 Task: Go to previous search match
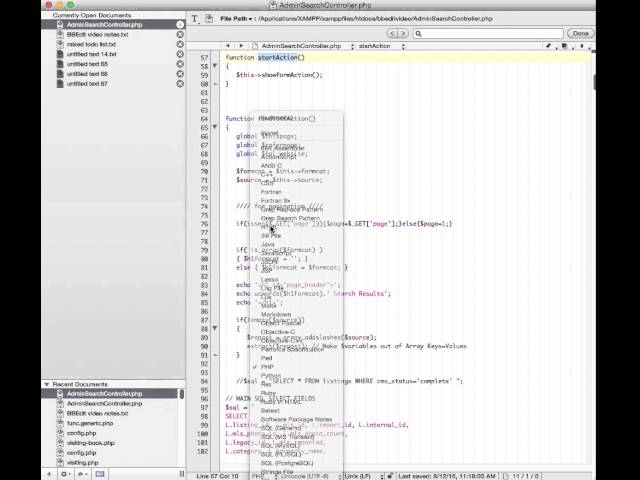[392, 33]
